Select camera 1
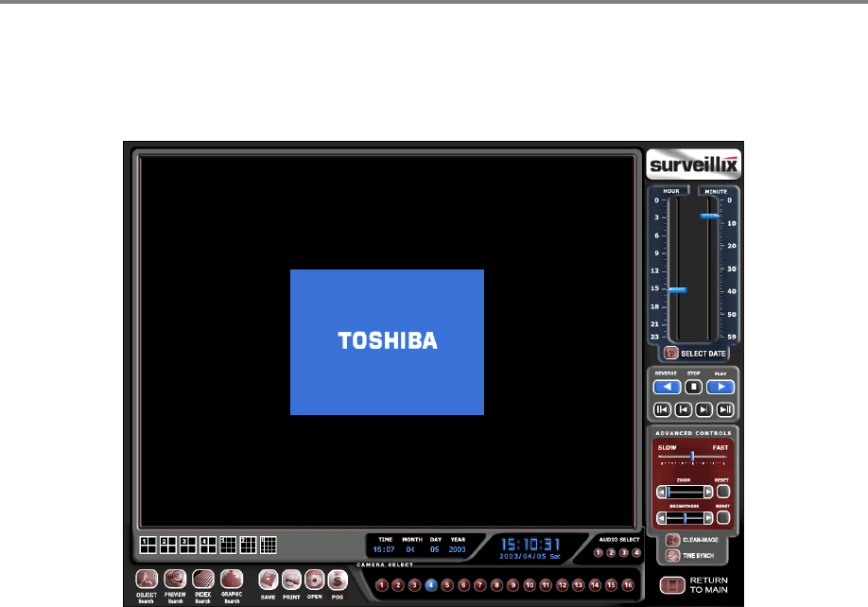Viewport: 868px width, 607px height. click(381, 585)
